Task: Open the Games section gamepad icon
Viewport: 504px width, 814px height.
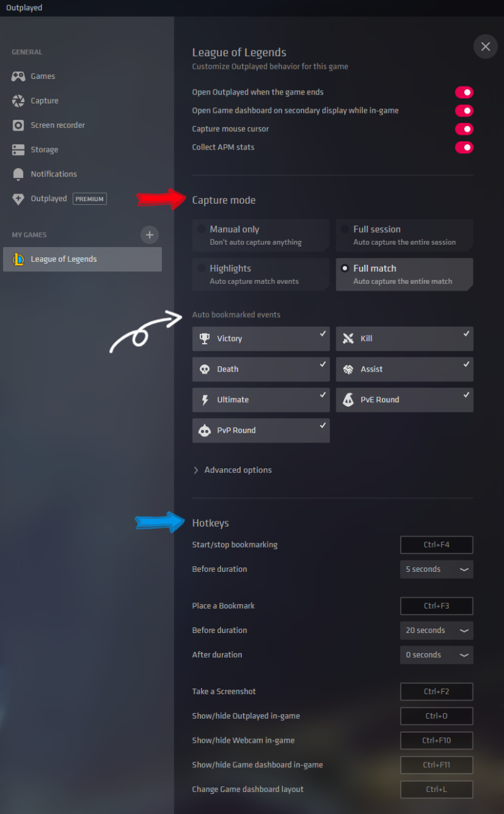Action: 18,76
